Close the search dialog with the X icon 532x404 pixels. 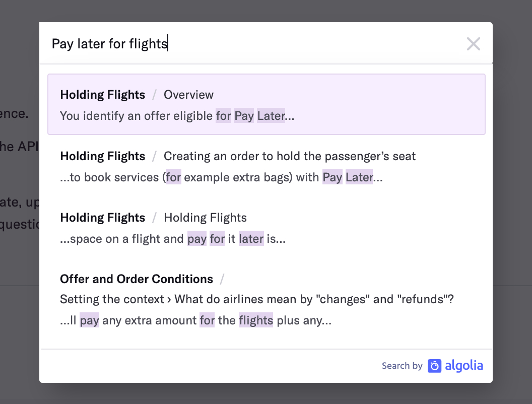(473, 44)
